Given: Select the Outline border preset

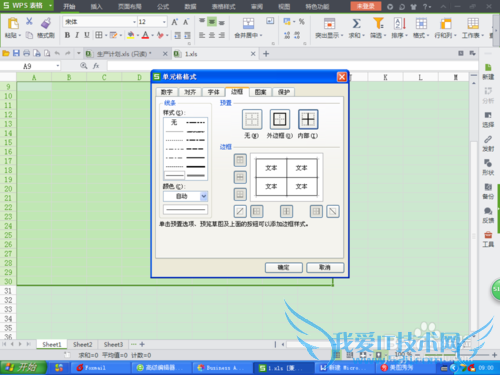Looking at the screenshot, I should [x=280, y=119].
